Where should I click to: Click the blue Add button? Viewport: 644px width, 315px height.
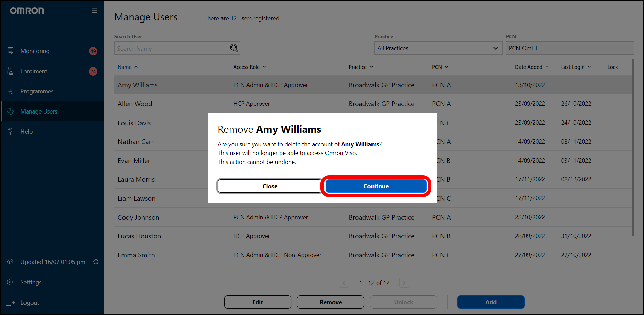pyautogui.click(x=491, y=302)
